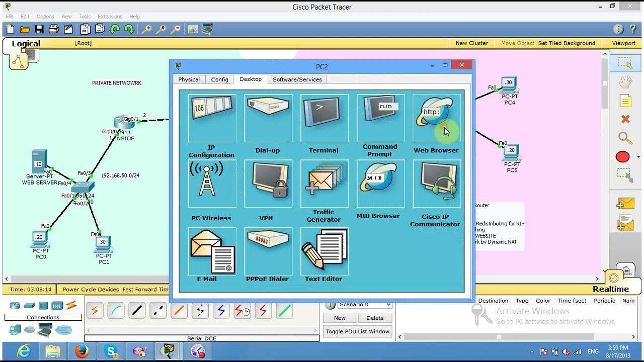Open the Tools menu

click(x=85, y=17)
